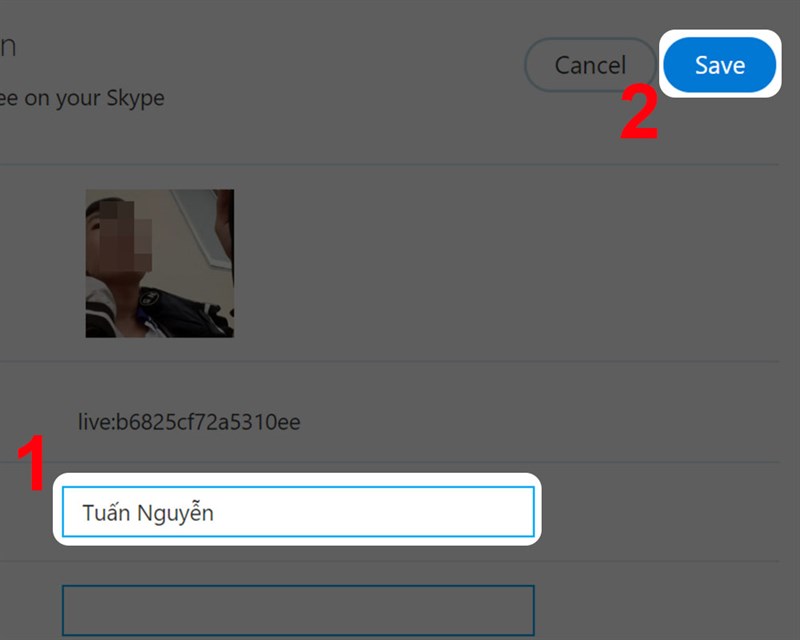Click the word Tuấn in the name field

[106, 512]
